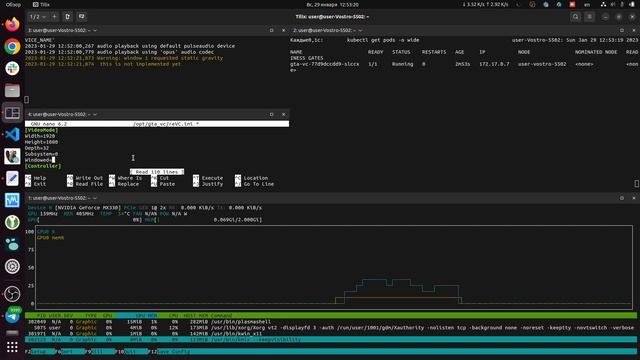Open Visual Studio Code from the dock
Image resolution: width=640 pixels, height=360 pixels.
[12, 134]
